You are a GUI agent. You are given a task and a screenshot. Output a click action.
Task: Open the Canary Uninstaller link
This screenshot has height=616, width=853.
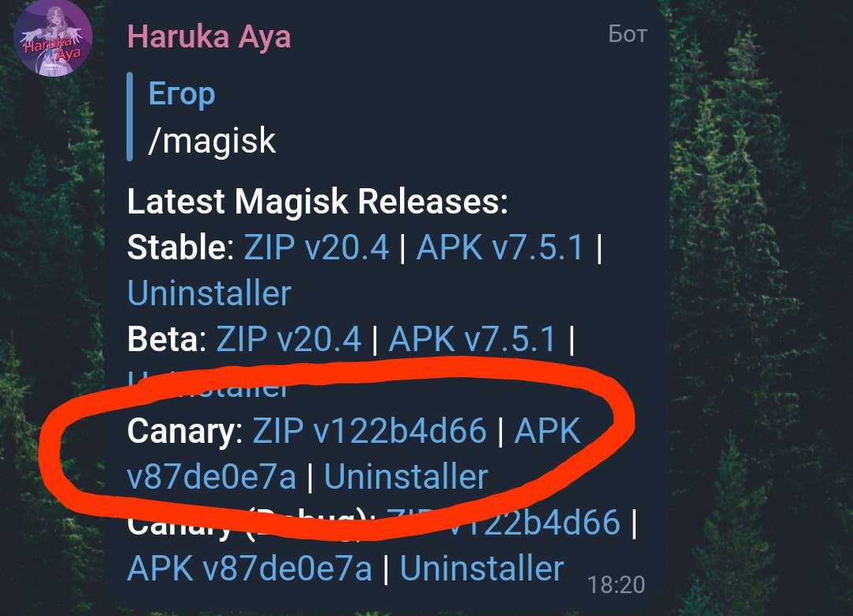click(x=406, y=476)
